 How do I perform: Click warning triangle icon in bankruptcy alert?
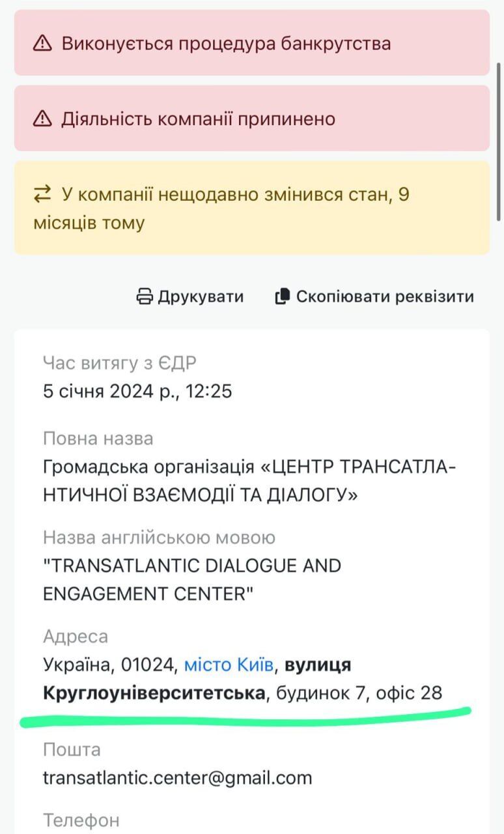click(x=42, y=44)
